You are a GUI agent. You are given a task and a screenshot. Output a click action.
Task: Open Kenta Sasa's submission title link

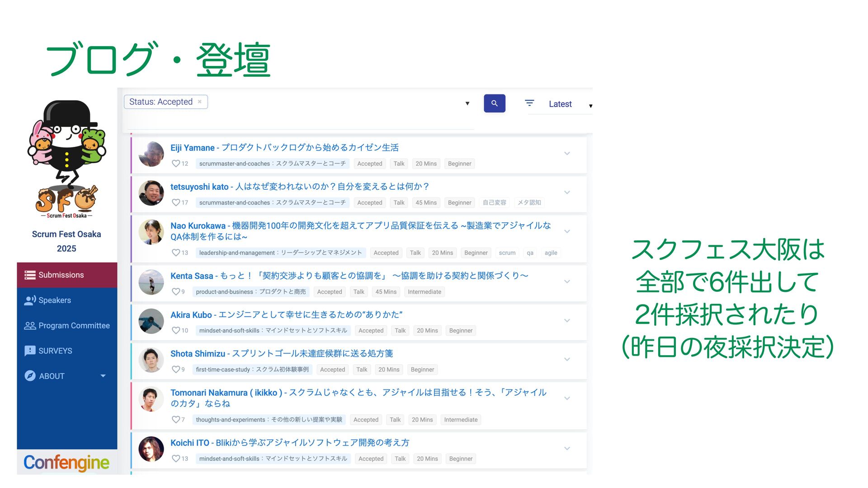coord(349,276)
